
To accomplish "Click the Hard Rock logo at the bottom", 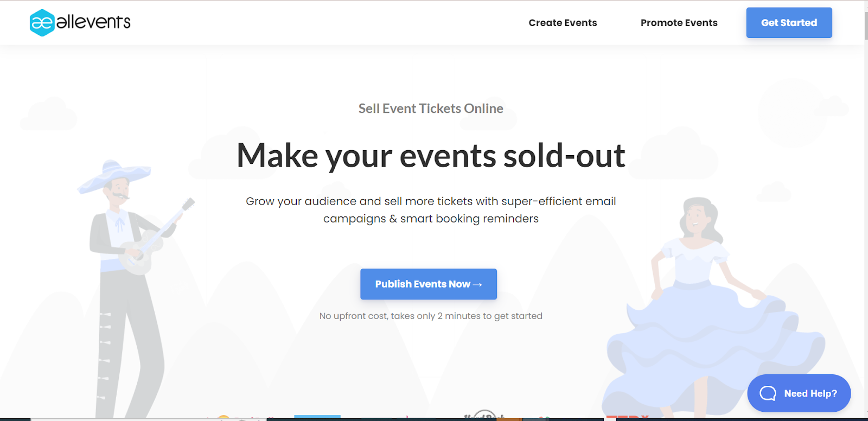I will point(484,416).
